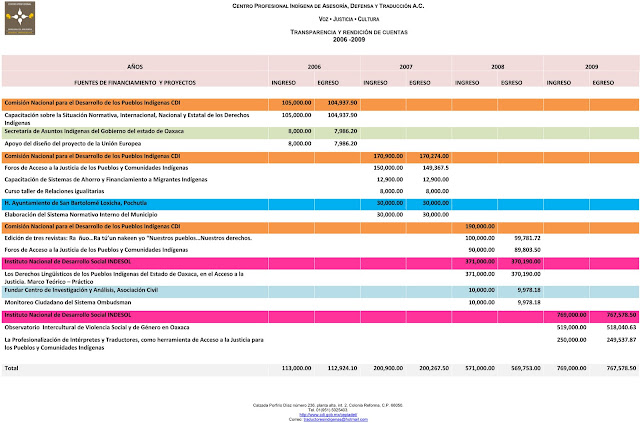The width and height of the screenshot is (640, 423).
Task: Select total 112,924.10 for 2006 expenses
Action: coord(342,368)
